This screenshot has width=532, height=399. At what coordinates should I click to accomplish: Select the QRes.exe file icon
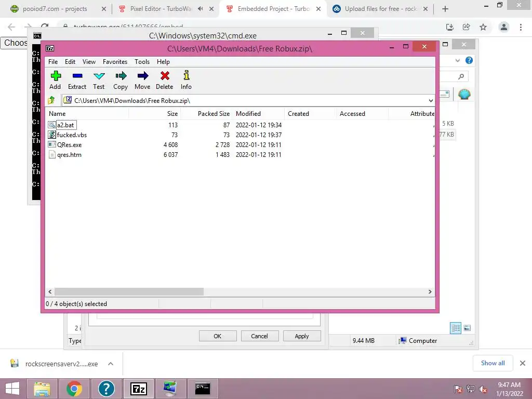(x=51, y=144)
